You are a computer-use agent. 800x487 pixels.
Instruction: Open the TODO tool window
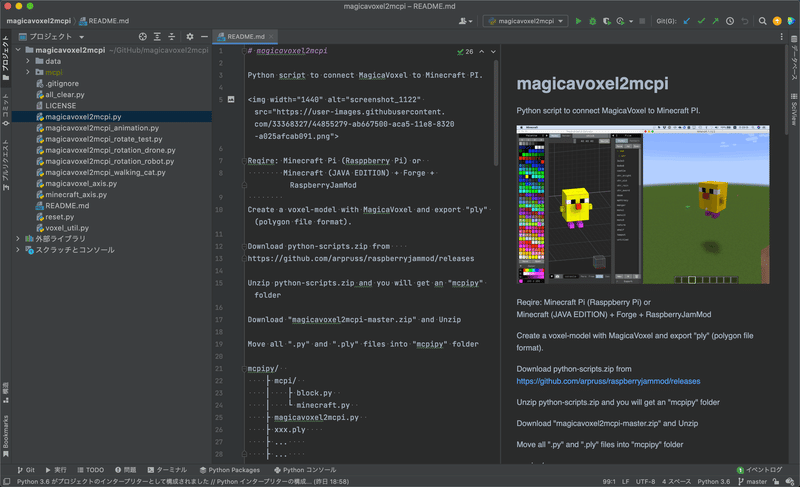(91, 470)
